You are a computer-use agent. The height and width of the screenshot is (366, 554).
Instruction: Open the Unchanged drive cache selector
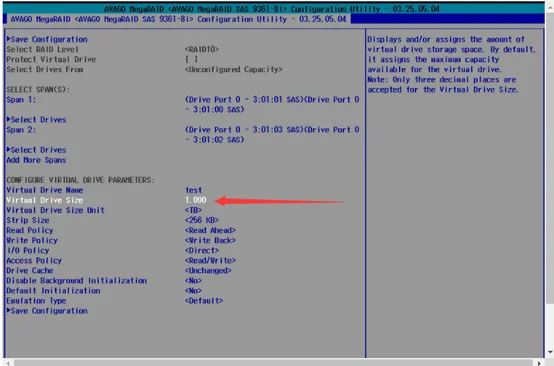coord(208,271)
